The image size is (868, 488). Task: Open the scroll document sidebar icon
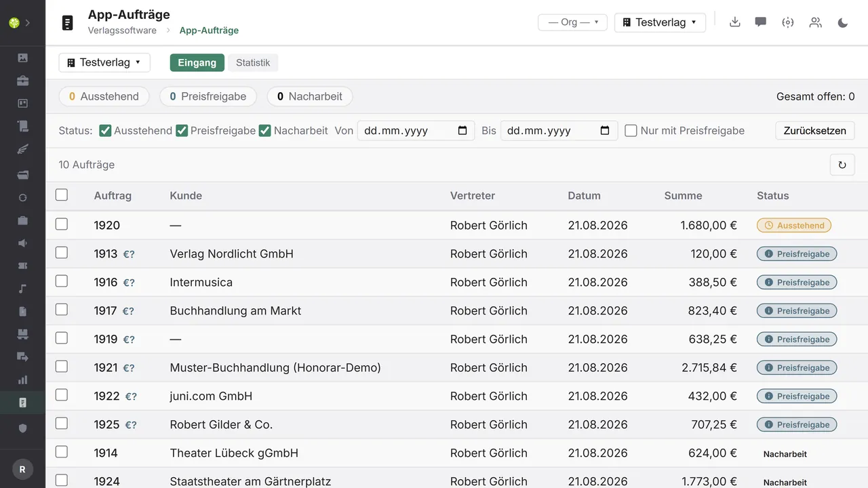pos(22,126)
